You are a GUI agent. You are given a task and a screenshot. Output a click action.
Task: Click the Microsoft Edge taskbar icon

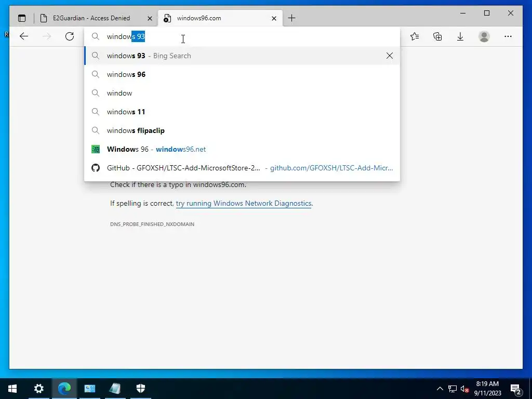click(x=64, y=389)
